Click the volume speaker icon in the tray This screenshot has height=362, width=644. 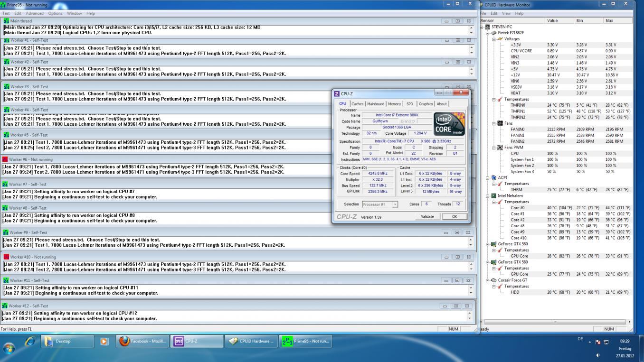597,355
